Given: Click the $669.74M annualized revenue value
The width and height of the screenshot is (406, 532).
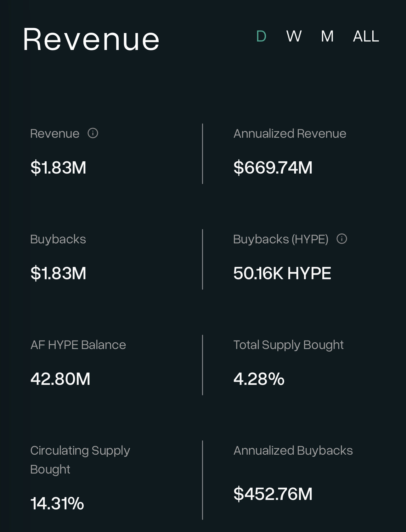Looking at the screenshot, I should pos(273,167).
